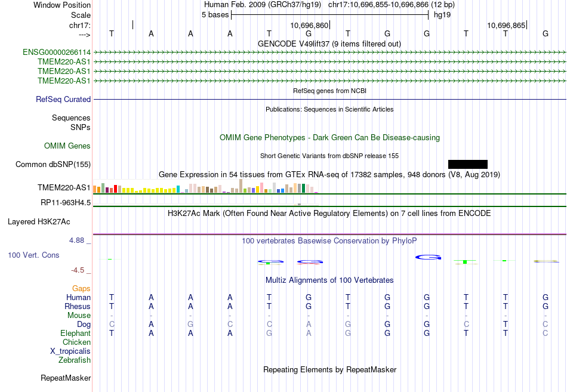Click the 10,696,860 ruler coordinate
Image resolution: width=567 pixels, height=392 pixels.
point(309,25)
